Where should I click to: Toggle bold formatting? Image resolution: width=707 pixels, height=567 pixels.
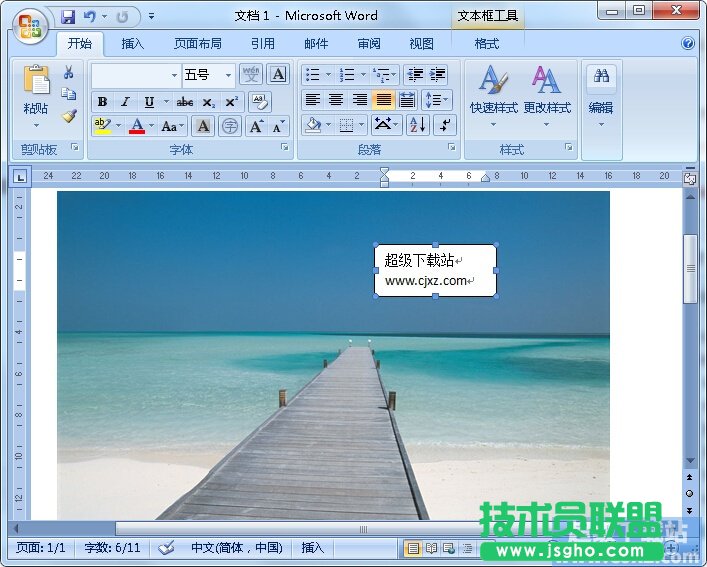[102, 102]
